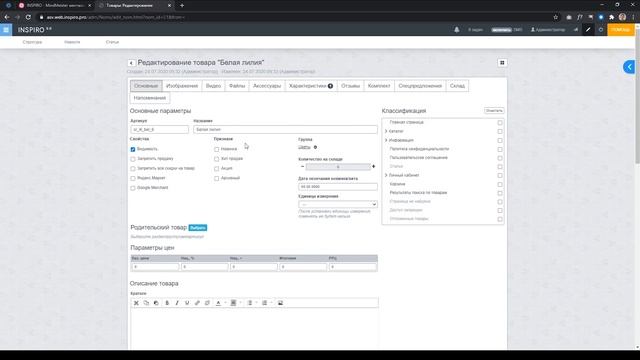640x360 pixels.
Task: Click the insert link icon in editor toolbar
Action: pyautogui.click(x=197, y=303)
